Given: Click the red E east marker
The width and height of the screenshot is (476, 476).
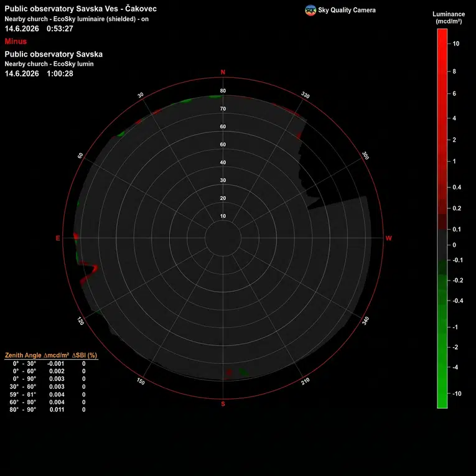Looking at the screenshot, I should point(58,238).
